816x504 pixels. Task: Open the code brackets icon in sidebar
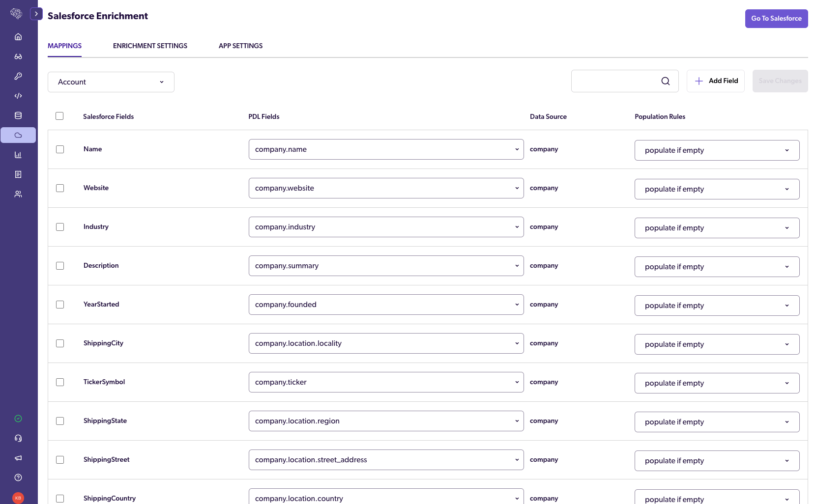[x=18, y=96]
